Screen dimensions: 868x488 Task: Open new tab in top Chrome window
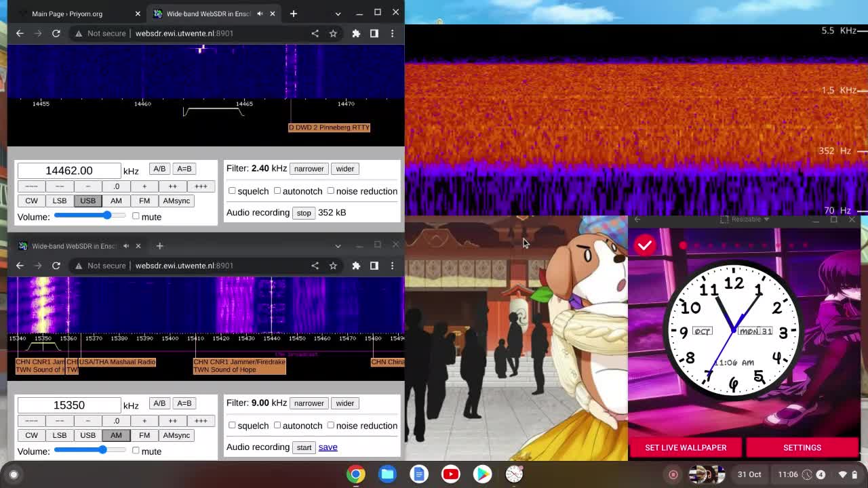[294, 14]
